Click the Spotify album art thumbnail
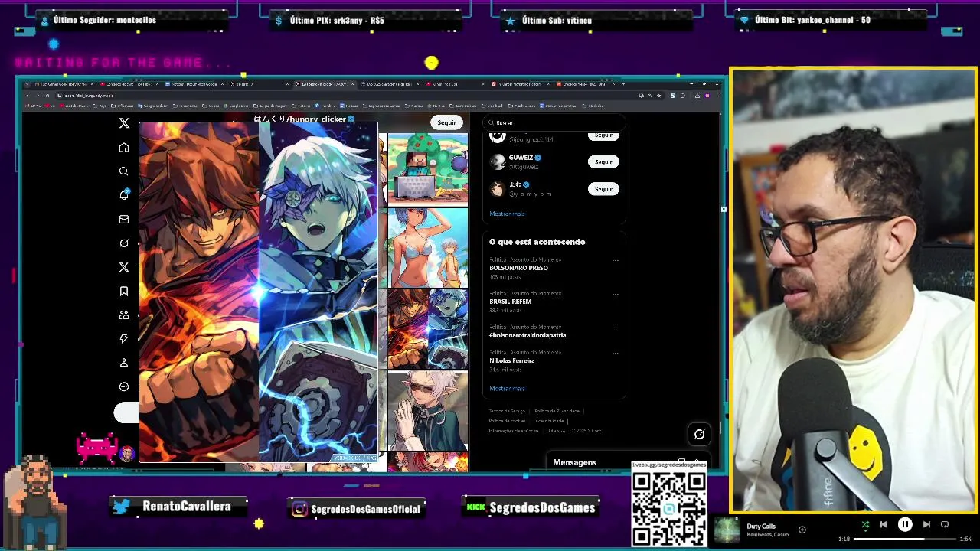Image resolution: width=980 pixels, height=551 pixels. 727,530
